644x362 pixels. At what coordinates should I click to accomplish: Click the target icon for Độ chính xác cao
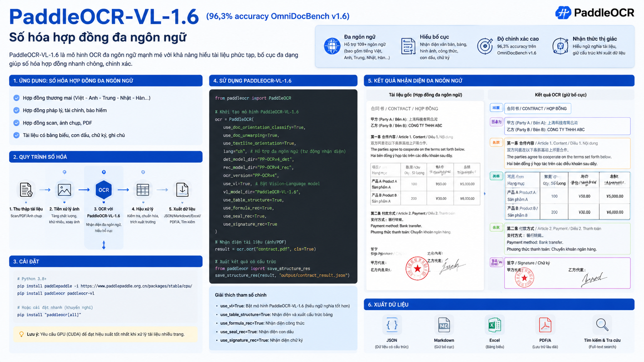[x=485, y=46]
